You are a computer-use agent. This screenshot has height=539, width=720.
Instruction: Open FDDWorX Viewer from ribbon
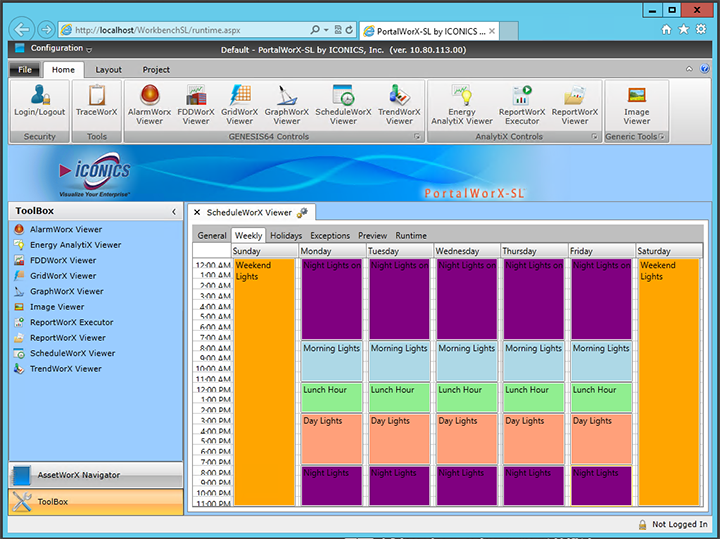pos(196,105)
